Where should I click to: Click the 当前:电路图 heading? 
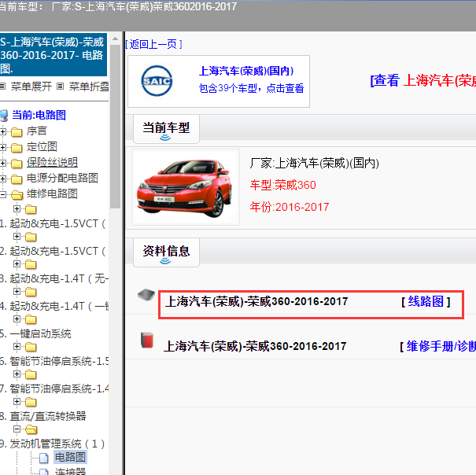(x=39, y=115)
